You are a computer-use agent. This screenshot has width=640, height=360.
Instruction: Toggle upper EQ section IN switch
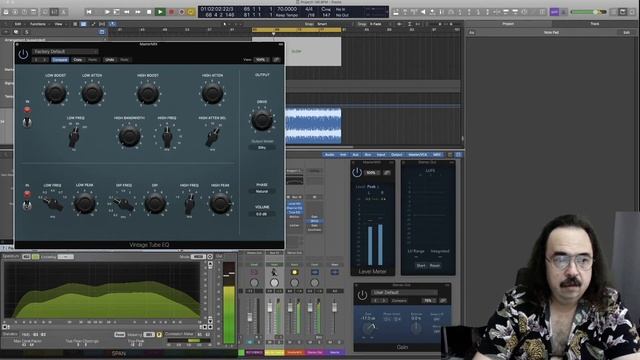tap(27, 122)
